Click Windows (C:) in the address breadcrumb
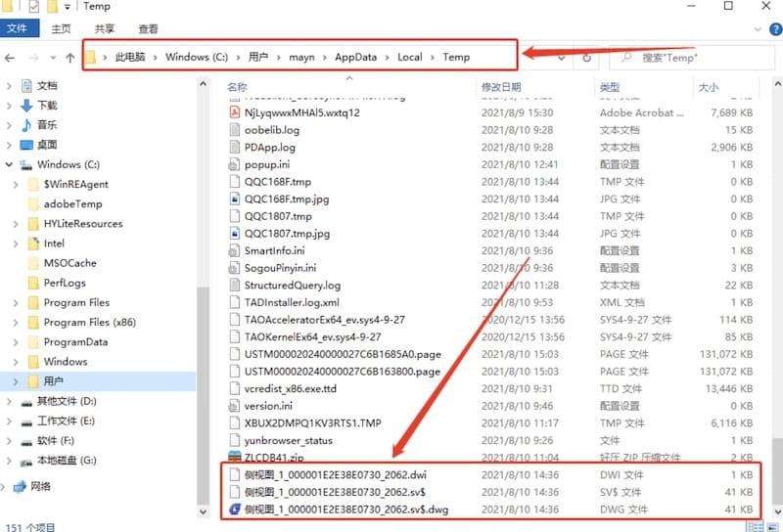The height and width of the screenshot is (532, 783). click(197, 57)
